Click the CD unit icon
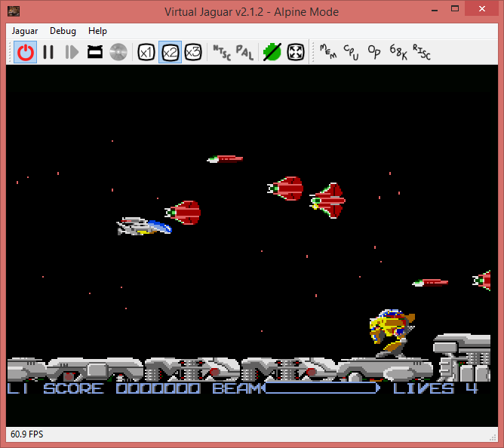Screen dimensions: 504x448 [118, 52]
